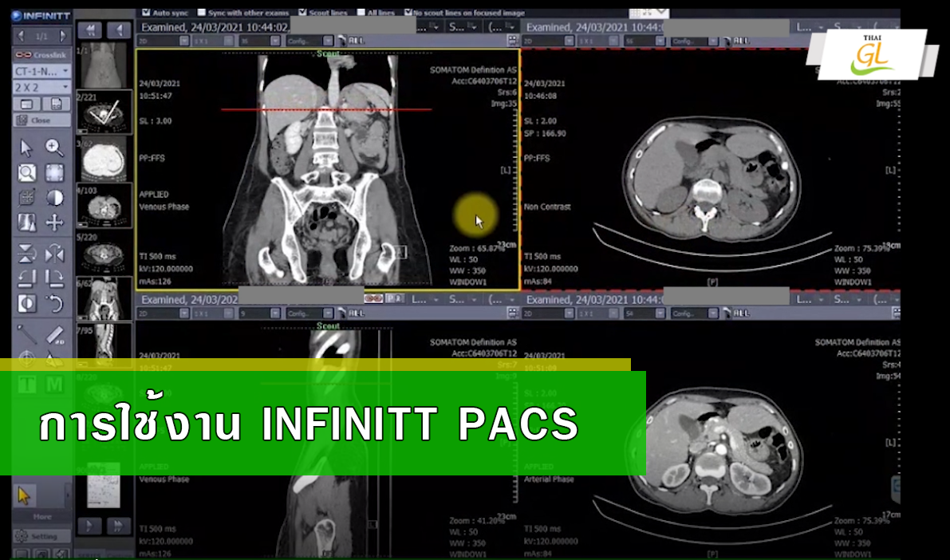This screenshot has height=560, width=950.
Task: Toggle the Auto sync checkbox
Action: coord(146,13)
